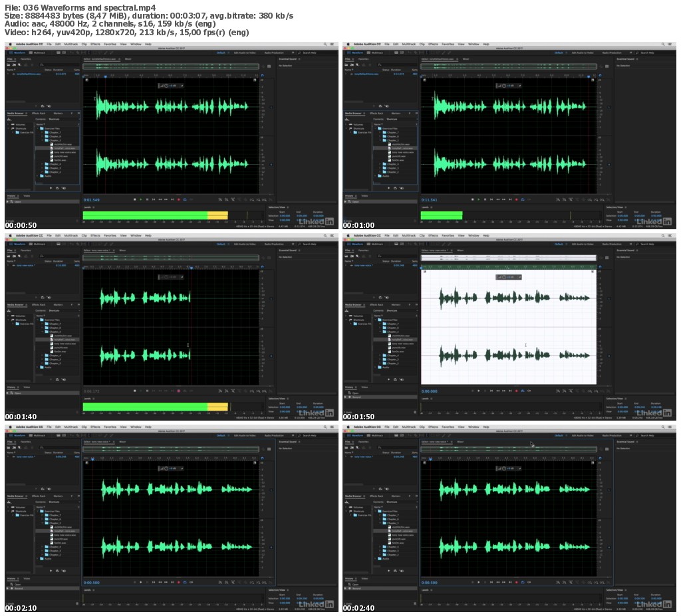Viewport: 681px width, 616px height.
Task: In the 00:00:50 frame, click the 0:01.549 time display
Action: [91, 200]
